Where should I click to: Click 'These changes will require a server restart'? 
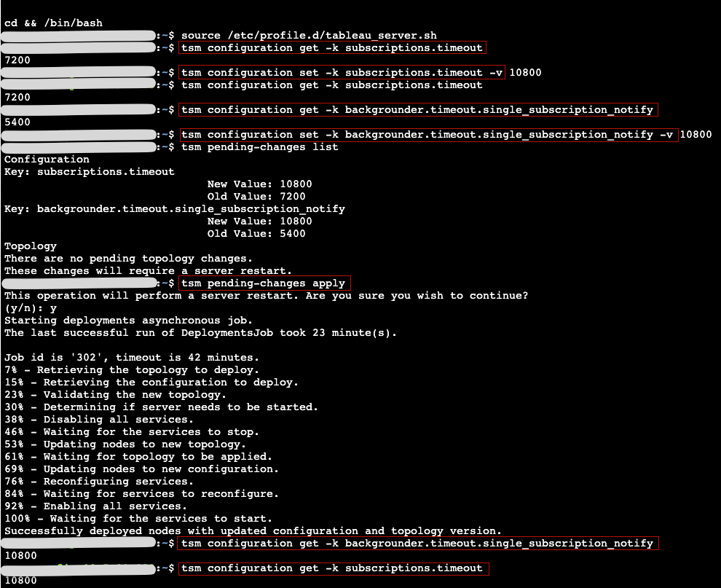tap(148, 270)
